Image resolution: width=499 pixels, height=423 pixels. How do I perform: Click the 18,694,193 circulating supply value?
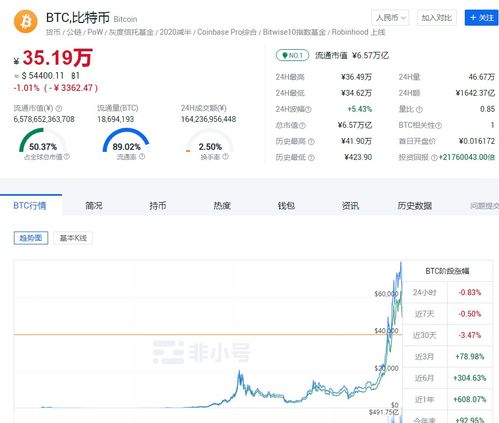(x=116, y=119)
